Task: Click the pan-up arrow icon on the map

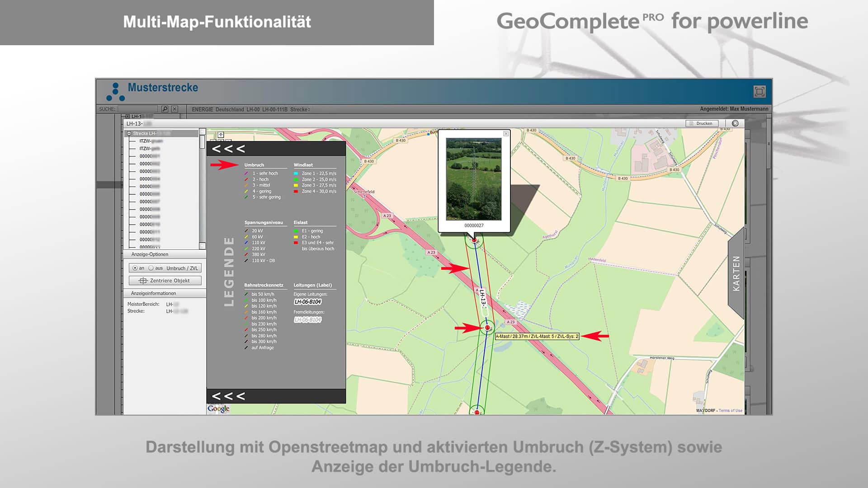Action: 221,134
